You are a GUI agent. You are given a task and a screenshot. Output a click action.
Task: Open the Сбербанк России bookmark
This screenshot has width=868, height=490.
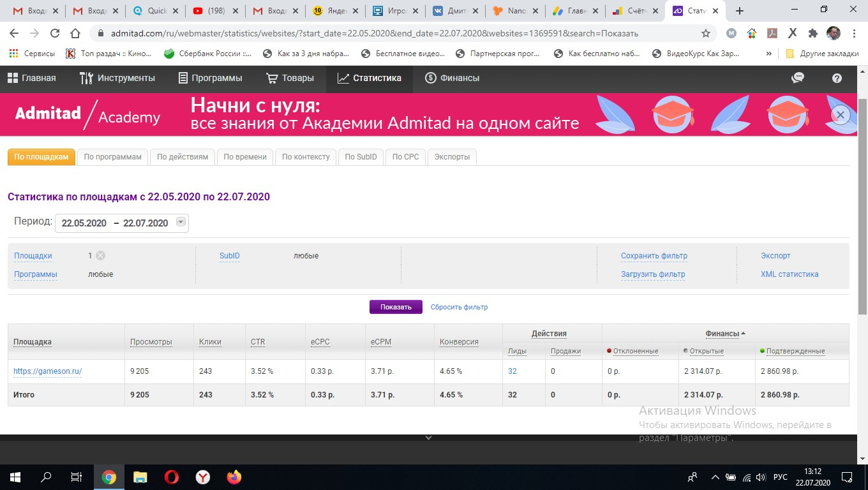[x=208, y=54]
